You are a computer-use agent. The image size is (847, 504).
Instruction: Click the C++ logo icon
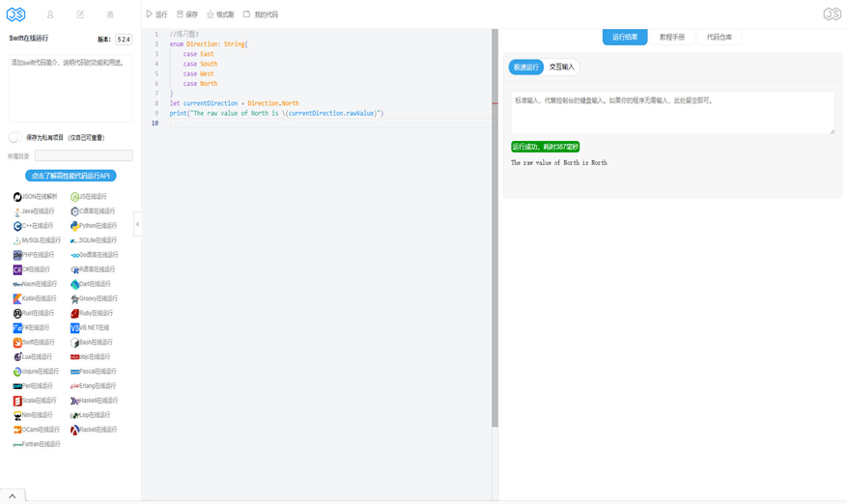[x=17, y=226]
